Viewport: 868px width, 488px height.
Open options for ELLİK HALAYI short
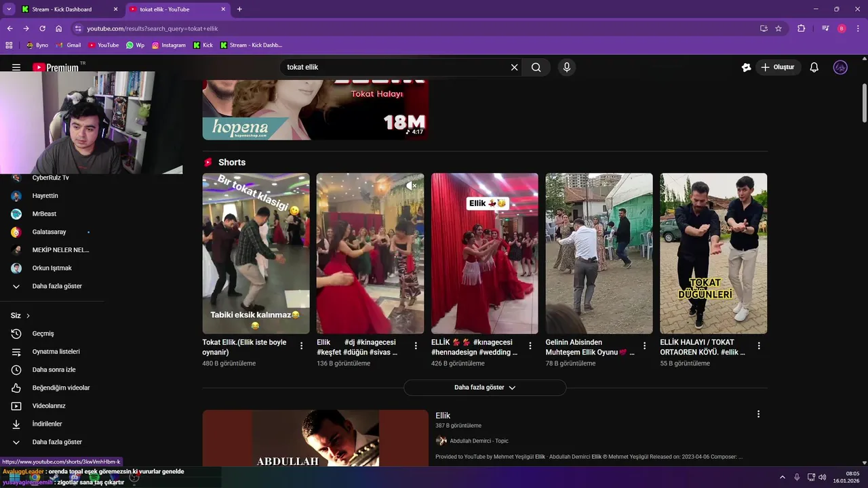pyautogui.click(x=759, y=346)
